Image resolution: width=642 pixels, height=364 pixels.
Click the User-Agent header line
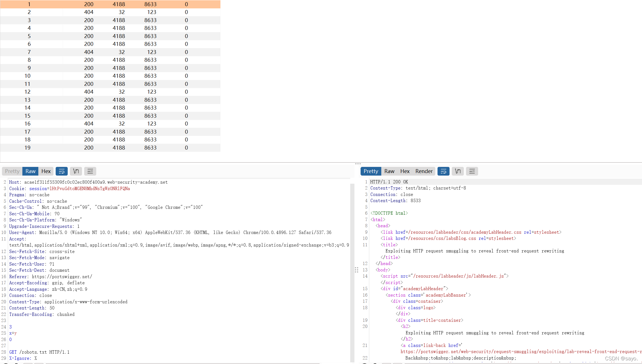point(170,232)
